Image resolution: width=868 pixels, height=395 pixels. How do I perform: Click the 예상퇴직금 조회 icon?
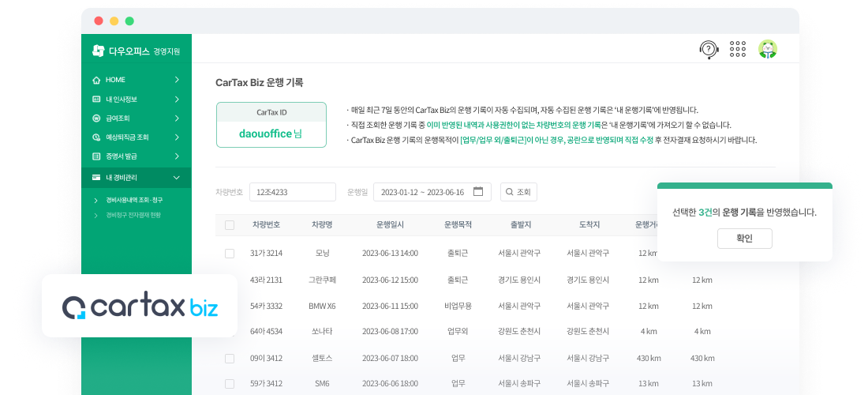click(x=96, y=137)
